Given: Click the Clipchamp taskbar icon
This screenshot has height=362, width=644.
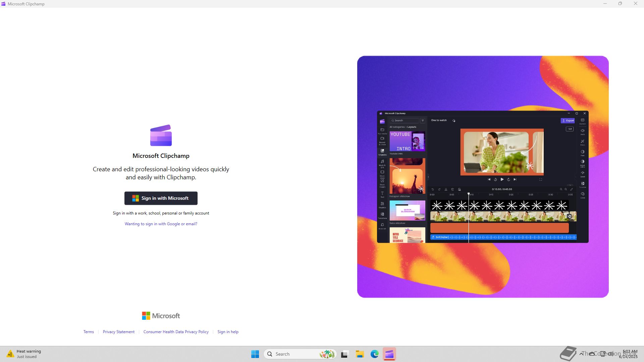Looking at the screenshot, I should 389,354.
